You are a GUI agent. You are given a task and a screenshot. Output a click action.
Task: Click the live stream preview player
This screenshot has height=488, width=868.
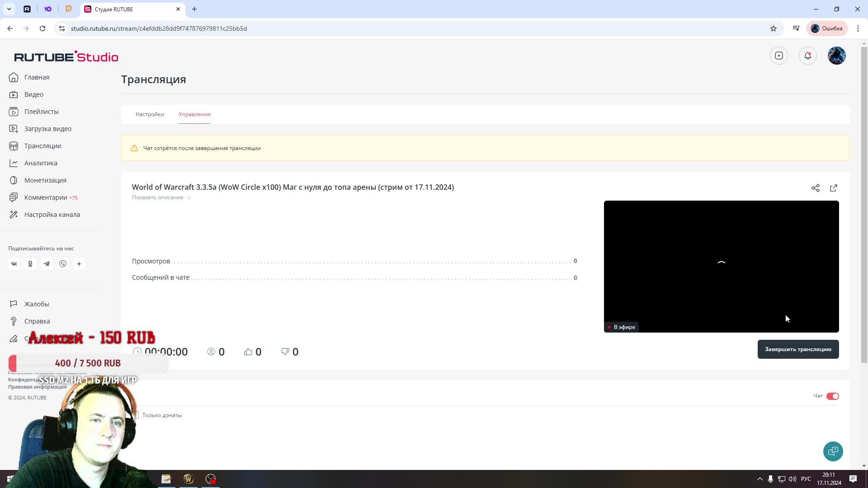point(721,267)
